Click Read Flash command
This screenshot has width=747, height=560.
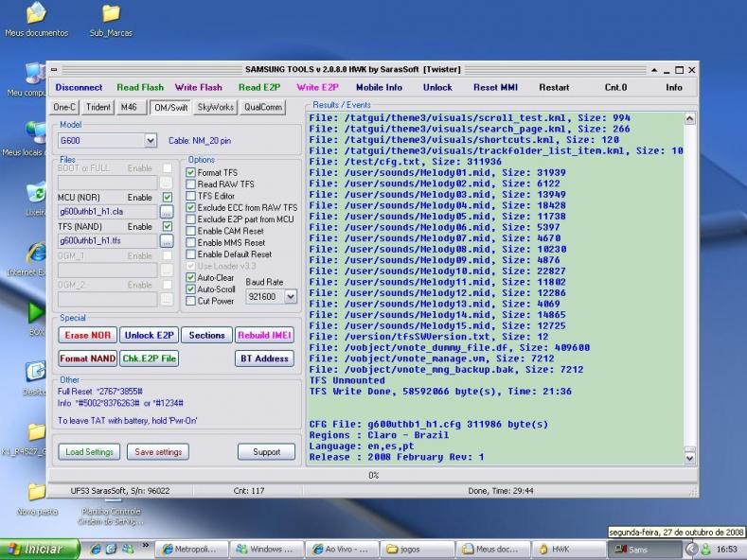click(140, 87)
